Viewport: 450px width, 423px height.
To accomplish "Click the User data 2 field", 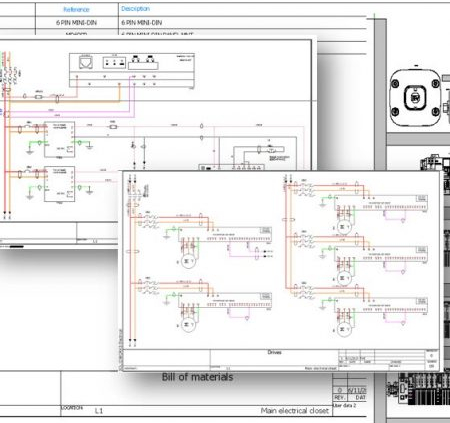I will [345, 405].
